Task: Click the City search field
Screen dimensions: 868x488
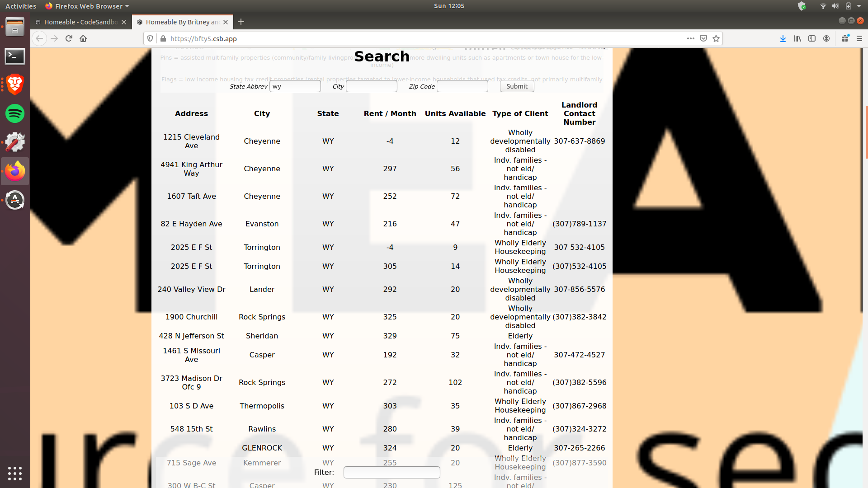Action: pyautogui.click(x=371, y=86)
